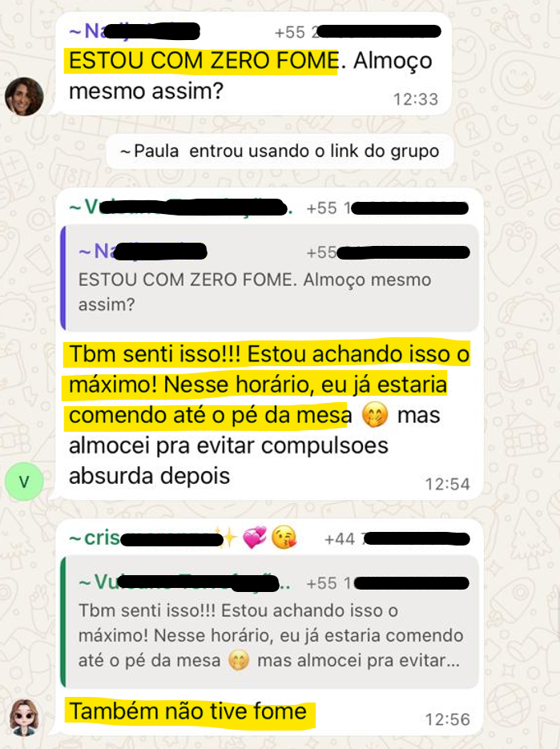Tap the +44 phone number beside cris

[x=397, y=539]
